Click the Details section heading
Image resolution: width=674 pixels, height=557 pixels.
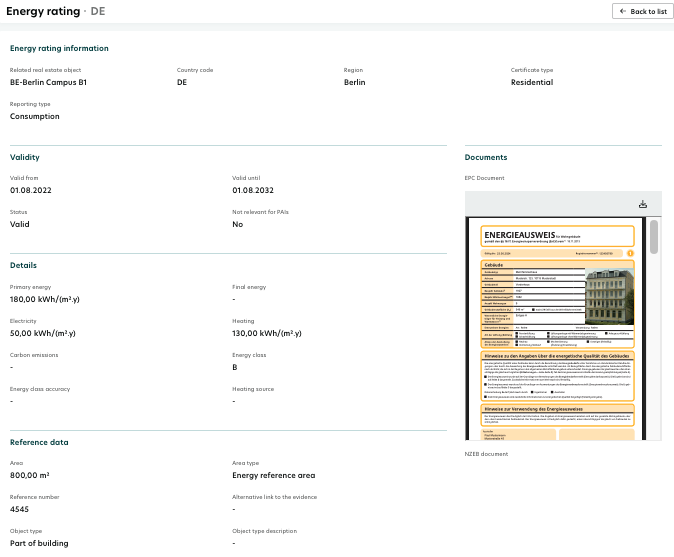[23, 265]
